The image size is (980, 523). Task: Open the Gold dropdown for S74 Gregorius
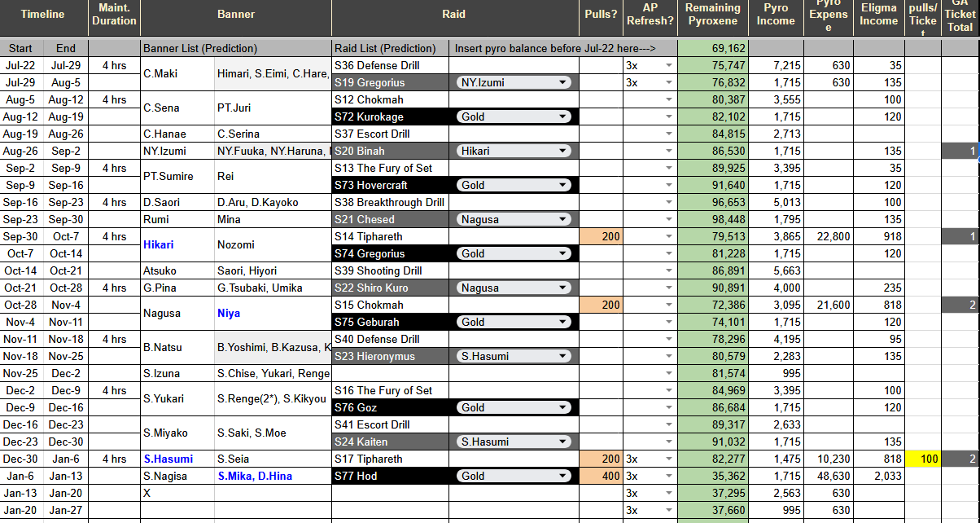point(514,253)
